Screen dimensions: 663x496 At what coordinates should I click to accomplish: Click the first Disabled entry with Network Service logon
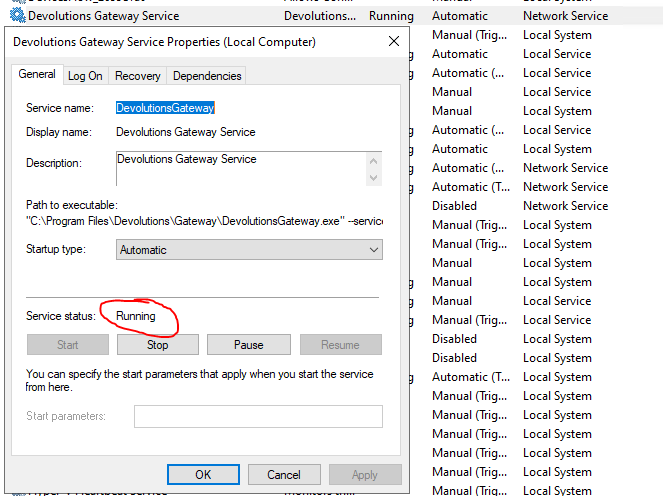point(454,206)
